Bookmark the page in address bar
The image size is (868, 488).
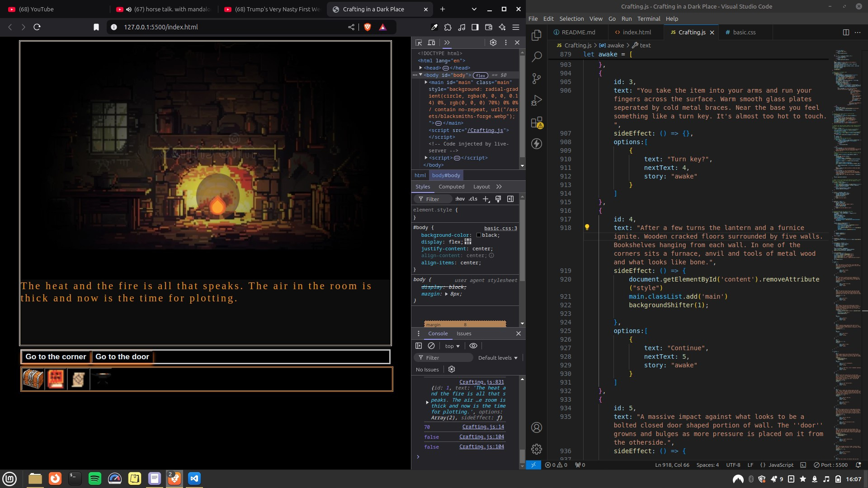click(96, 27)
